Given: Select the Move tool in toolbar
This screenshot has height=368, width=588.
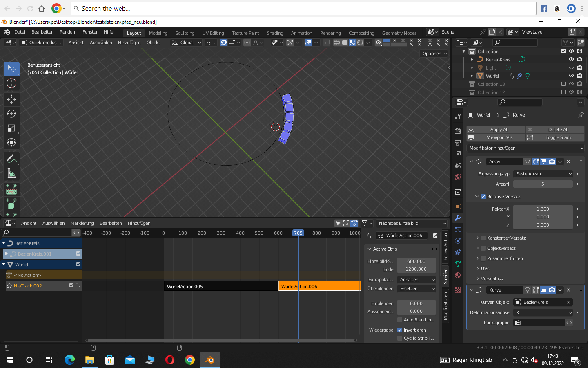Looking at the screenshot, I should coord(11,99).
